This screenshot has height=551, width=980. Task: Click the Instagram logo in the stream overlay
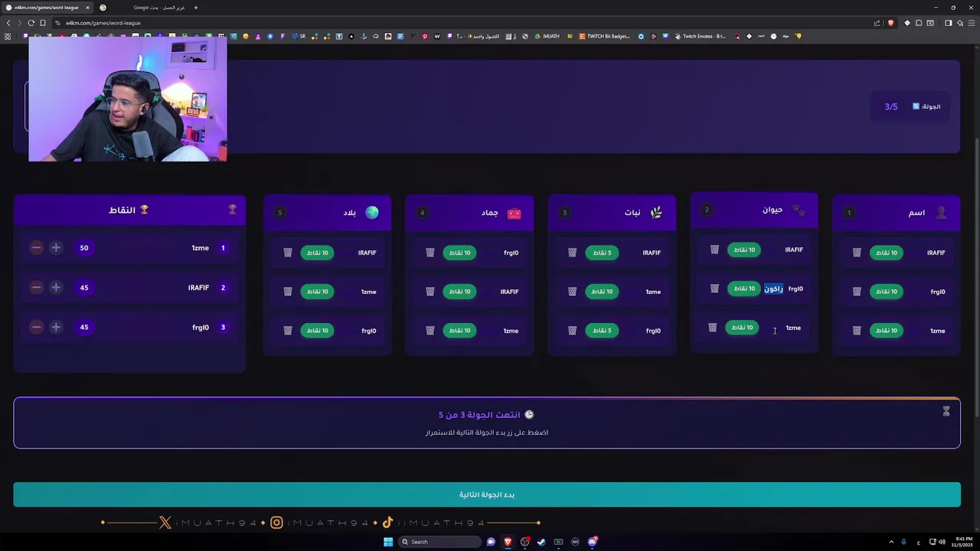coord(276,523)
